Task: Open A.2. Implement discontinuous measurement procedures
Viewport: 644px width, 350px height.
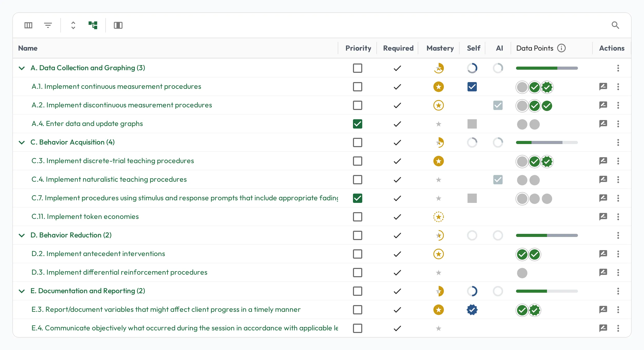Action: (122, 105)
